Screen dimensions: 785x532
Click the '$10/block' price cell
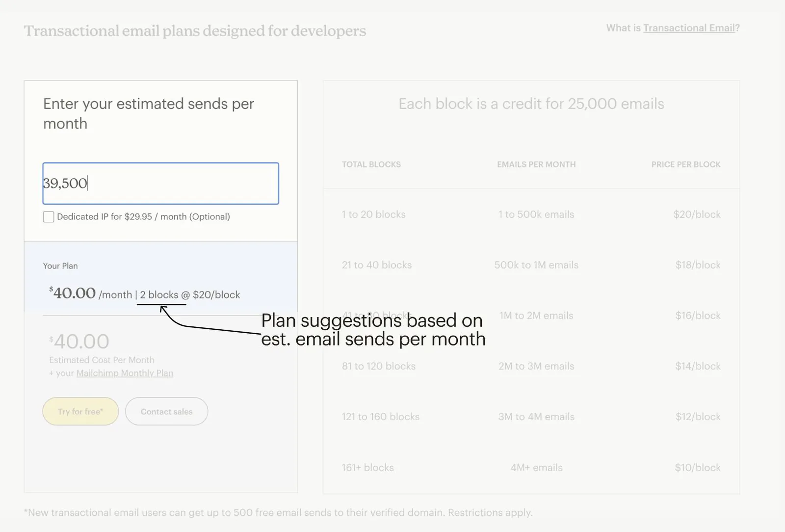point(698,468)
